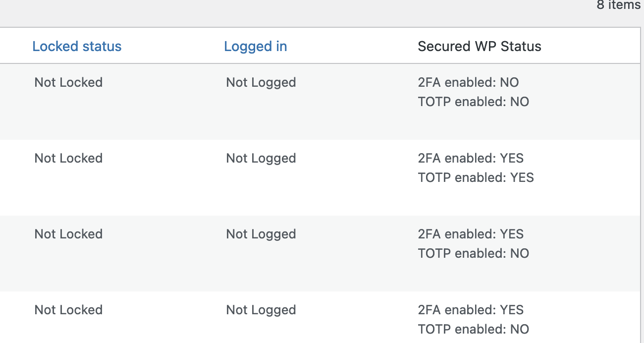Click the 2FA enabled: NO status text

coord(469,82)
